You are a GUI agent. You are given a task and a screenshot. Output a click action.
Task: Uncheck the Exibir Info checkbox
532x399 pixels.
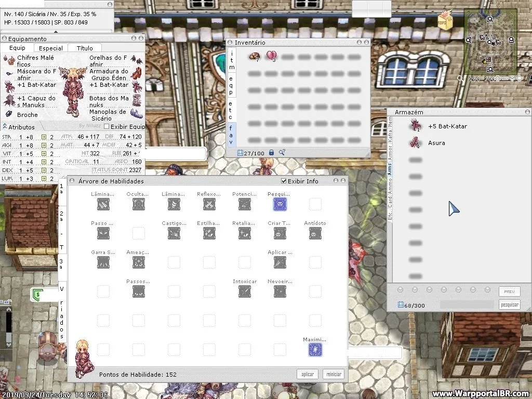(x=284, y=181)
